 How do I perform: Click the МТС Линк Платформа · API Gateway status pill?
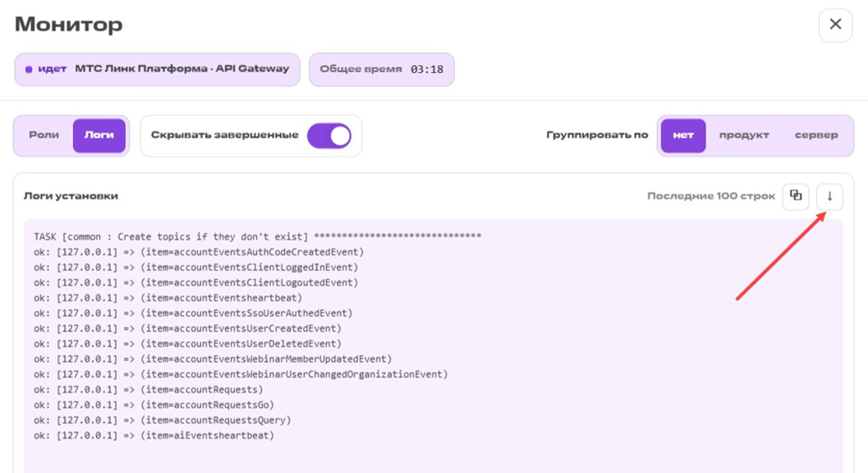coord(157,69)
